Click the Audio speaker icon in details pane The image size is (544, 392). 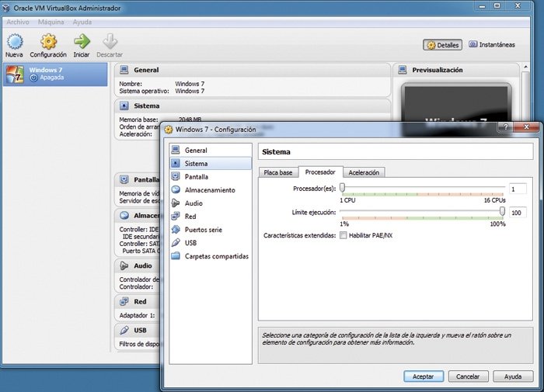click(x=124, y=265)
